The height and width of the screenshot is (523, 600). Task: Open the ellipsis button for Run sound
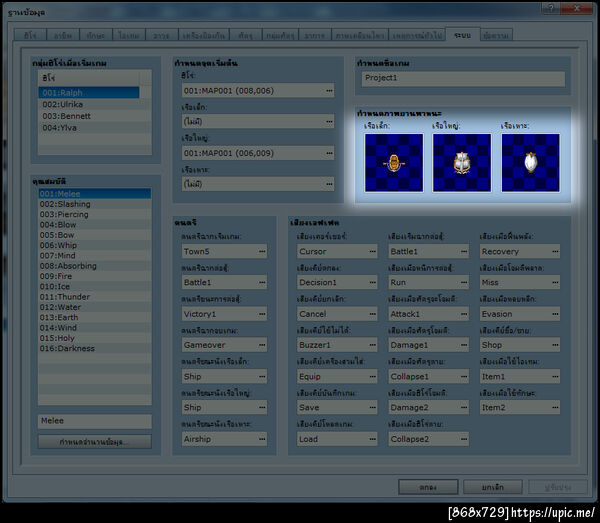coord(464,282)
